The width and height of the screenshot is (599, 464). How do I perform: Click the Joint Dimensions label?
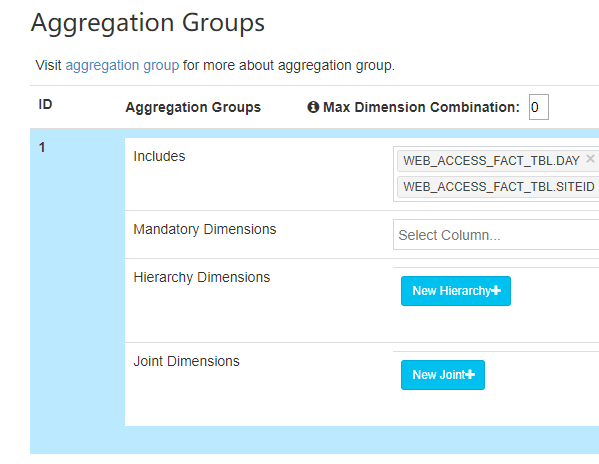186,361
